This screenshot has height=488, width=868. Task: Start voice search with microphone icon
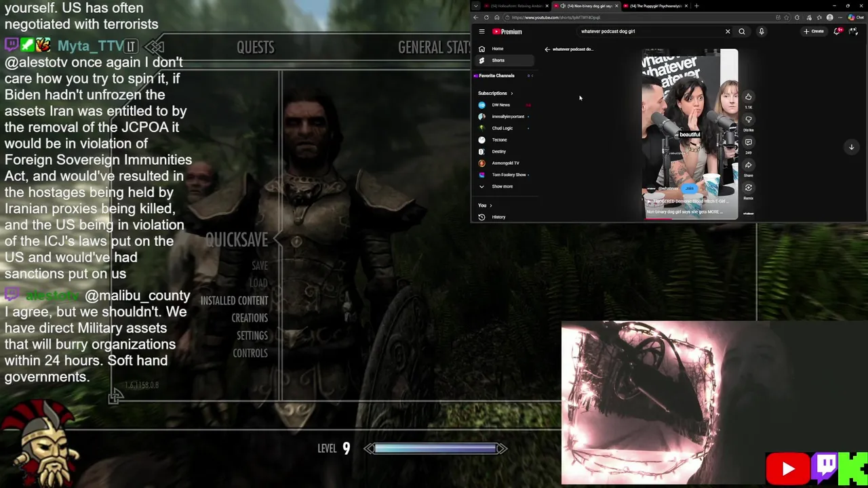762,31
